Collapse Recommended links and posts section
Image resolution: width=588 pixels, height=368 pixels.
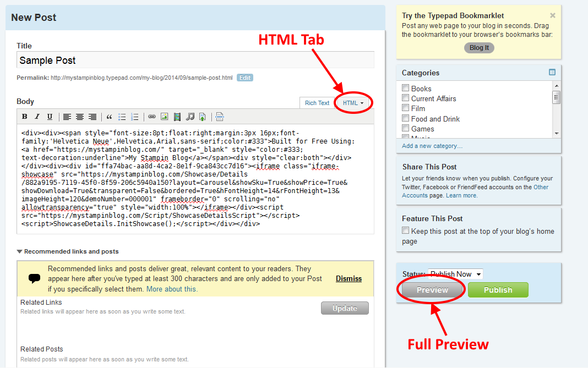[x=19, y=251]
